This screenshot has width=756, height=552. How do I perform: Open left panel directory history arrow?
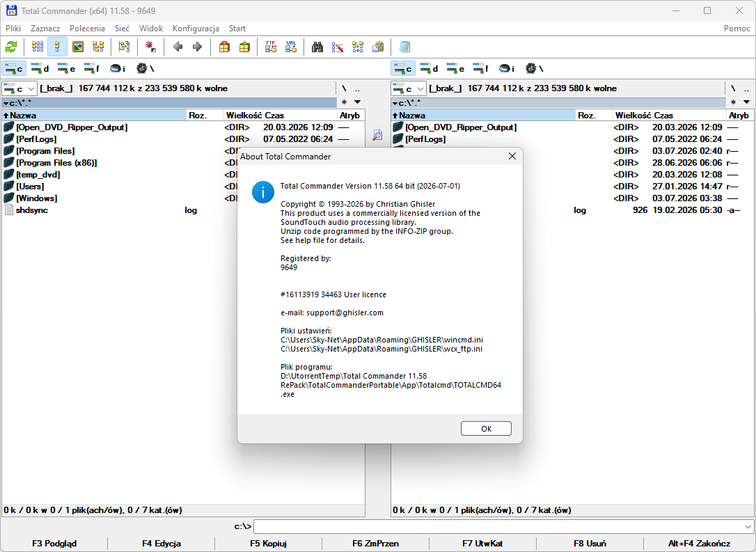coord(357,102)
